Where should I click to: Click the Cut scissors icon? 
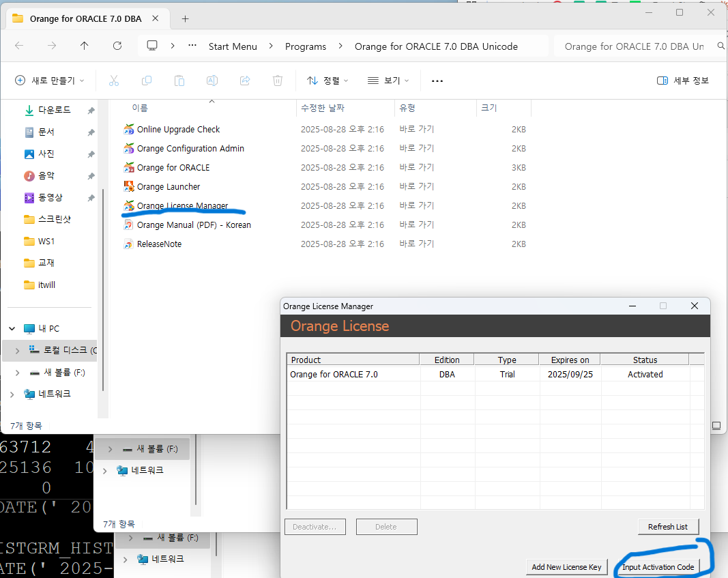tap(114, 81)
